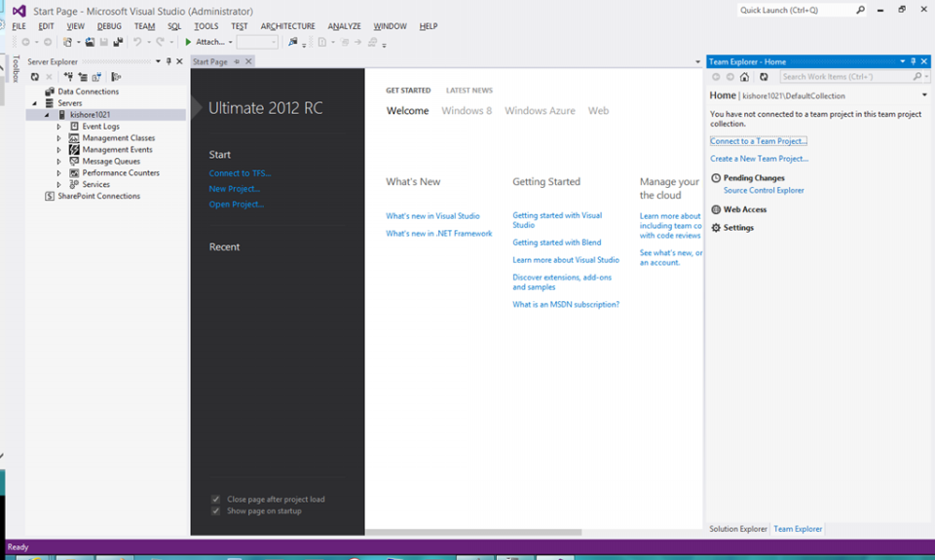This screenshot has width=935, height=560.
Task: Open Team Explorer Home collection dropdown
Action: (924, 95)
